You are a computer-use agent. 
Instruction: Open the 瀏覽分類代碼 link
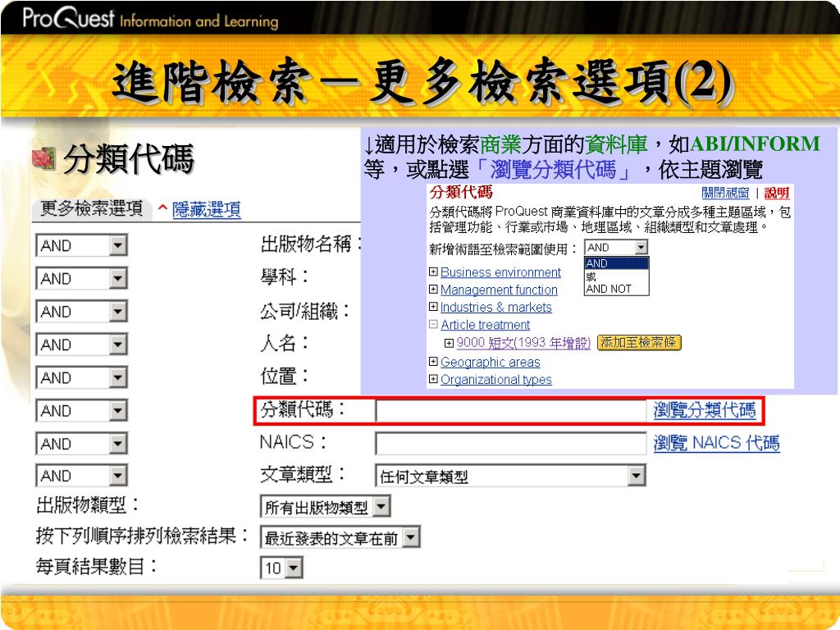point(705,410)
